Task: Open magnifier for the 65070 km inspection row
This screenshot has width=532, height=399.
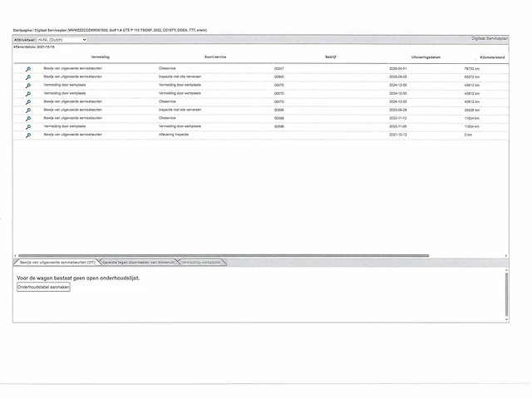Action: (x=28, y=77)
